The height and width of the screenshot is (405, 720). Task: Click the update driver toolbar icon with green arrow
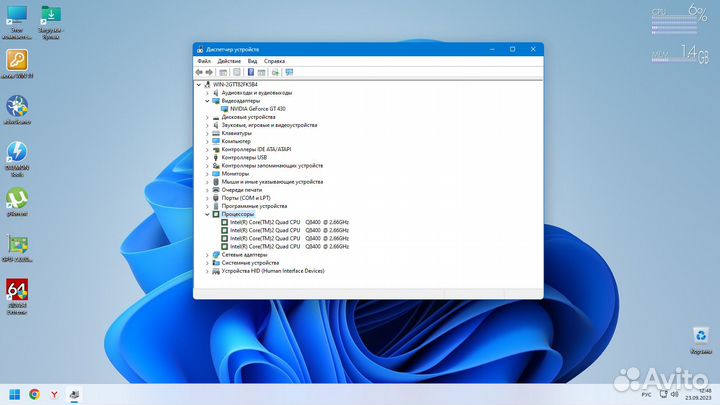275,72
